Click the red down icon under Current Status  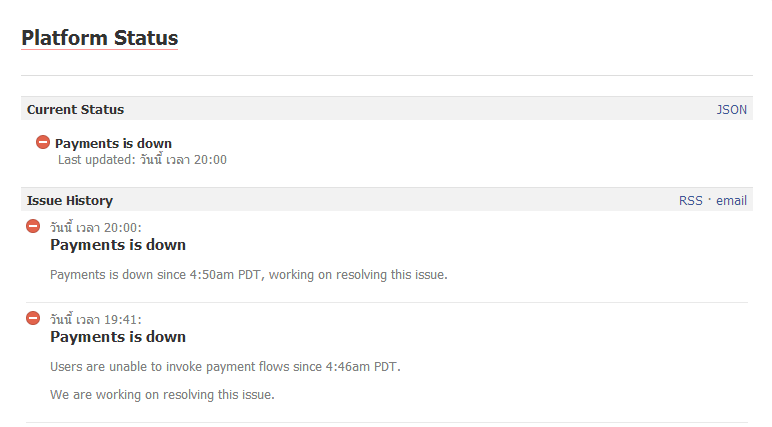click(43, 143)
